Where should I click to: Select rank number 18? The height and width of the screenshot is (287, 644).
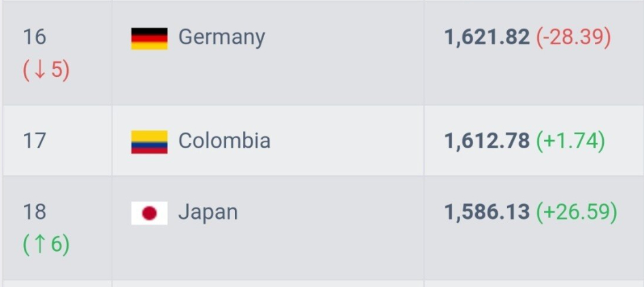click(34, 212)
